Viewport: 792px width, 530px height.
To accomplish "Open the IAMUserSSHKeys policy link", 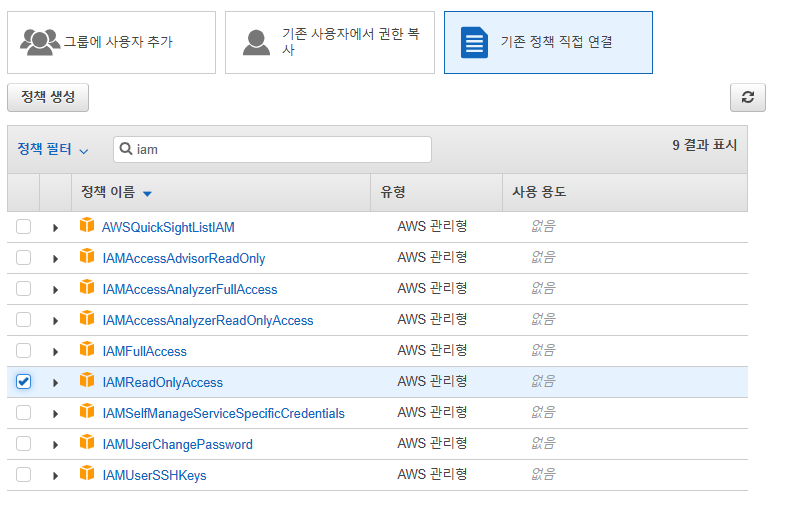I will click(155, 475).
